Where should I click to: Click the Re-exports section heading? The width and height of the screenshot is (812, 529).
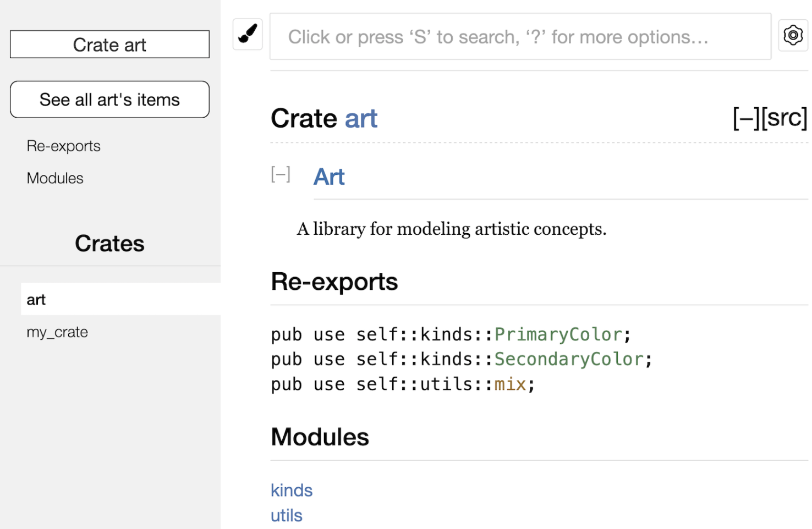click(x=334, y=282)
